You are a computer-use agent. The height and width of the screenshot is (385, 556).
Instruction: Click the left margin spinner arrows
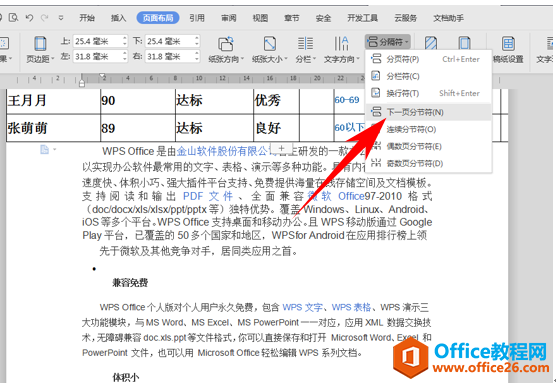(x=125, y=56)
